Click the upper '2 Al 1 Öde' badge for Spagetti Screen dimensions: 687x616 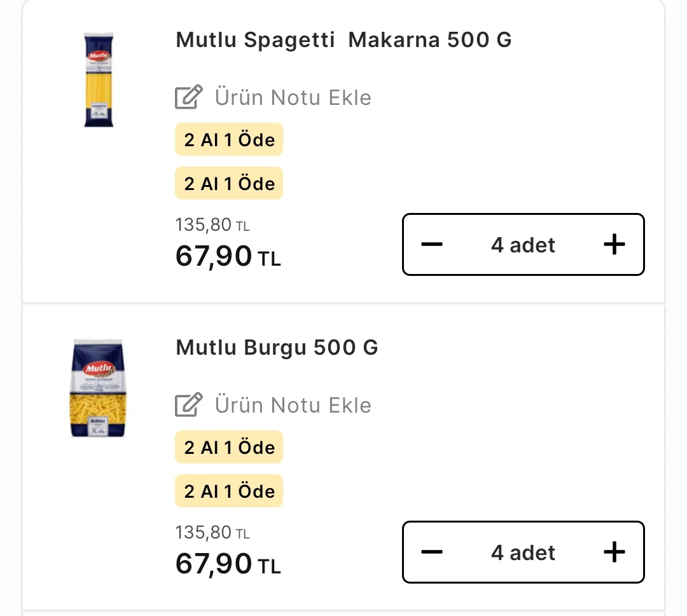229,140
